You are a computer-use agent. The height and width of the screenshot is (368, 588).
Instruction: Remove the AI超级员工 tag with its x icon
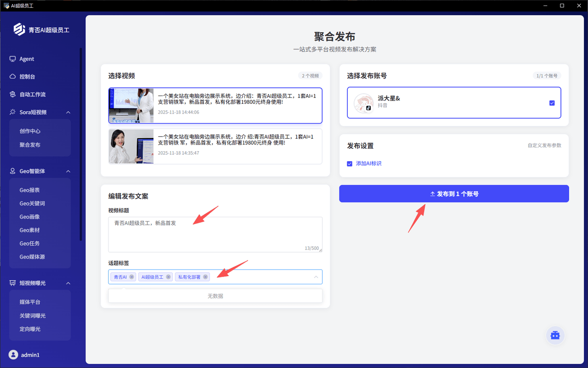169,277
